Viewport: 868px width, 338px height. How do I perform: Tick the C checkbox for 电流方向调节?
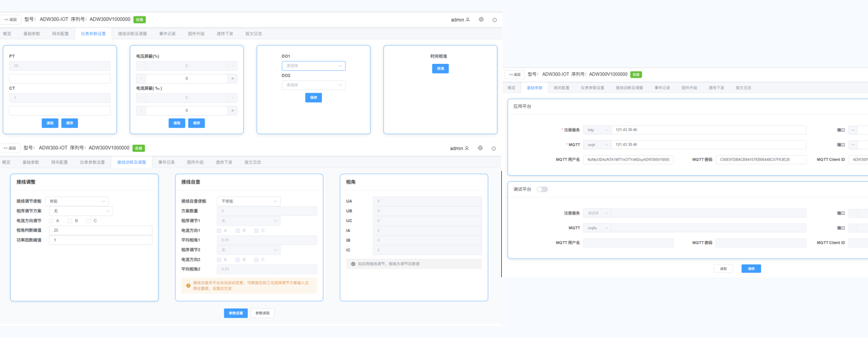(x=89, y=221)
